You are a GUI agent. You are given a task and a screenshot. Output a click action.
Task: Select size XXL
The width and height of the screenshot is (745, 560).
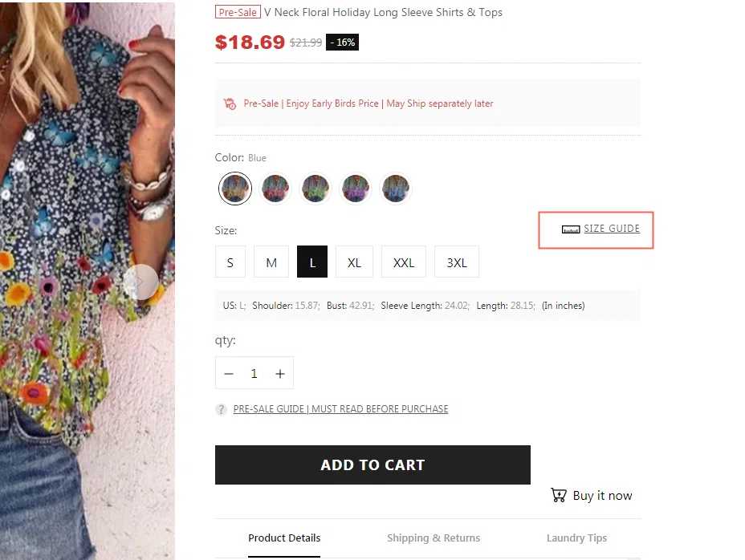404,262
